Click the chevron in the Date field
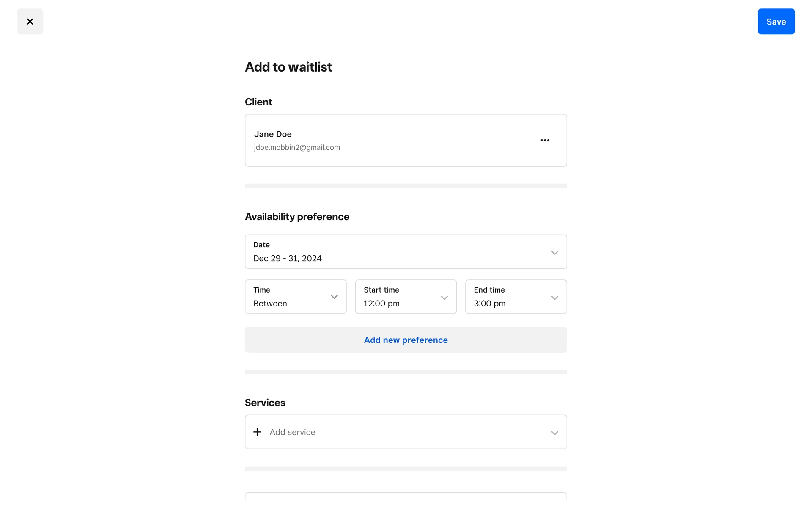The image size is (812, 508). point(554,253)
